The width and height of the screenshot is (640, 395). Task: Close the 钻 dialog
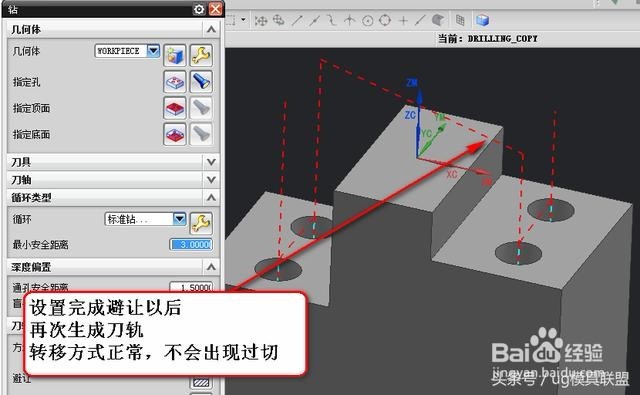tap(216, 9)
